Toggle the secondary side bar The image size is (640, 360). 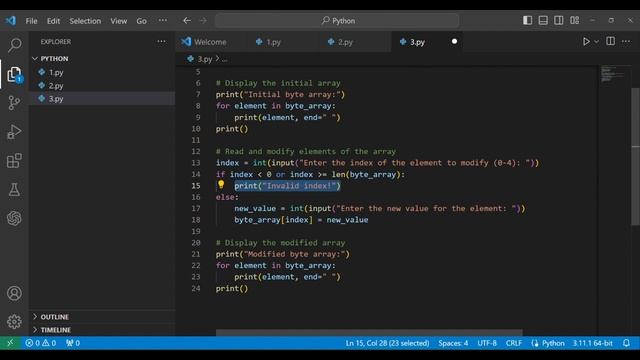pos(559,20)
